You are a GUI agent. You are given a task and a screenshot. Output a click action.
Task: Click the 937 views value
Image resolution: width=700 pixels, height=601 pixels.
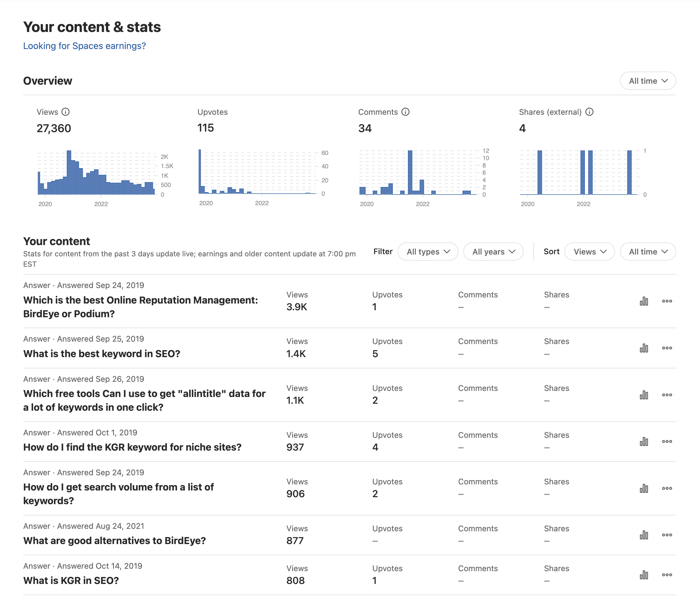(295, 447)
